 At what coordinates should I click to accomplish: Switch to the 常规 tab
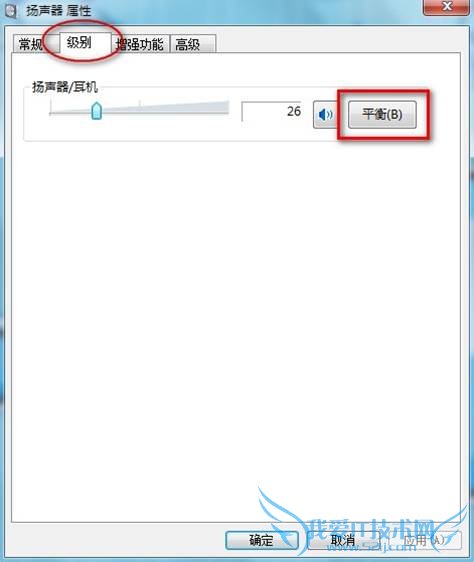(x=32, y=44)
